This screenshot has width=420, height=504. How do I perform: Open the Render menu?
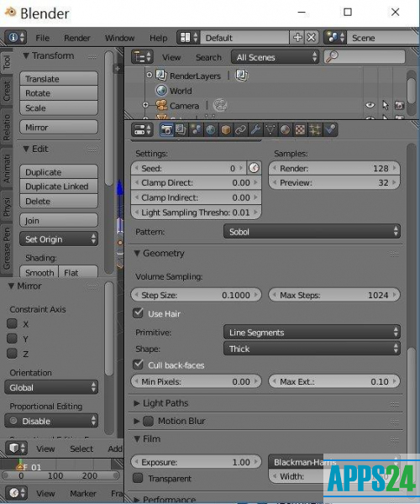77,38
